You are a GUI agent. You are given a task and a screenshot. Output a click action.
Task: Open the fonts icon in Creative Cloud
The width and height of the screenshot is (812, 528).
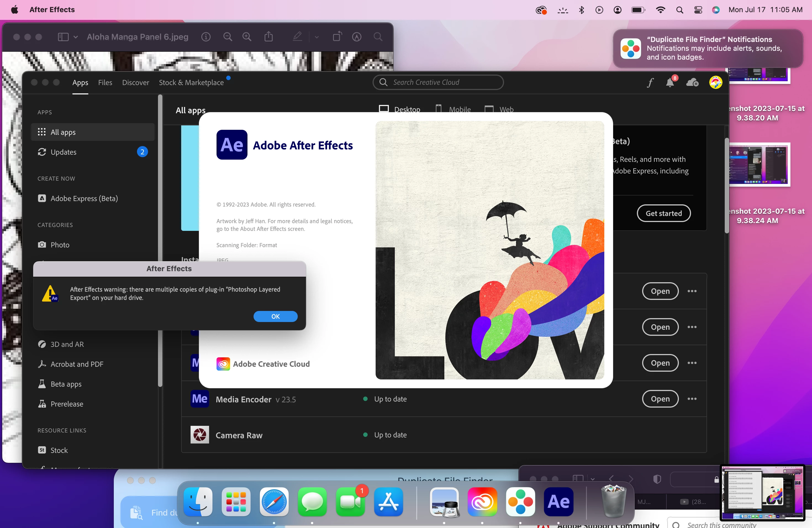click(x=650, y=83)
